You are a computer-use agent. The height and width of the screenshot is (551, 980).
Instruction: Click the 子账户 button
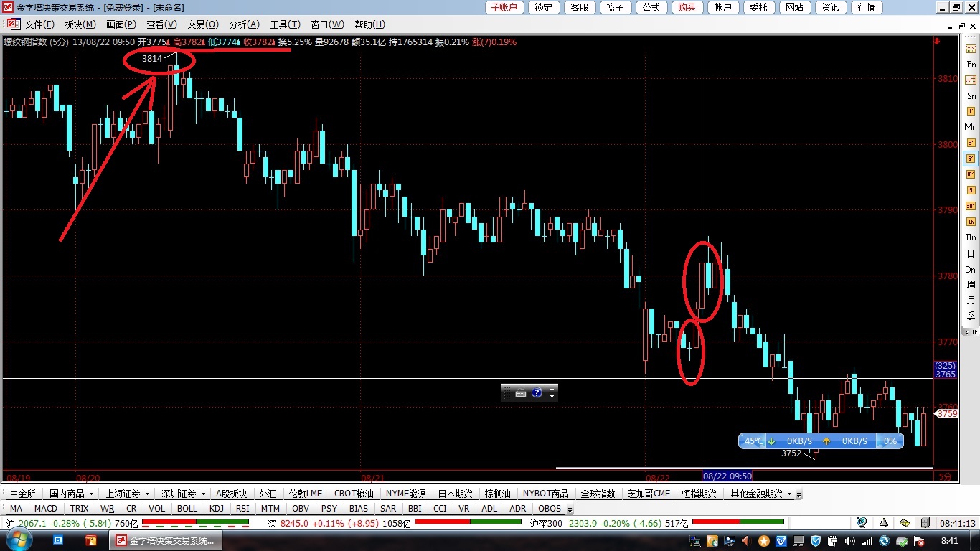[x=505, y=7]
